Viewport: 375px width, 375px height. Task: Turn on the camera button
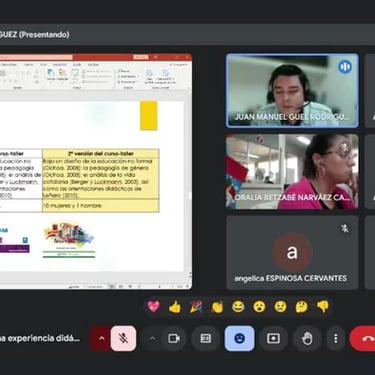click(174, 338)
